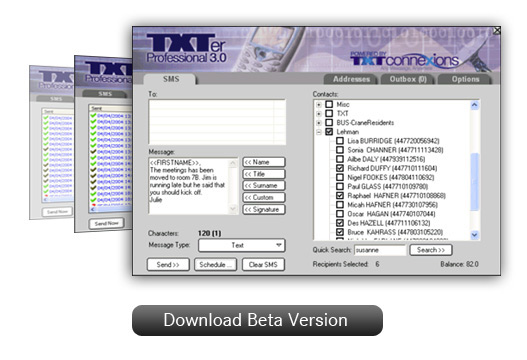This screenshot has width=527, height=360.
Task: Check Paul GLASS contact checkbox
Action: tap(340, 186)
